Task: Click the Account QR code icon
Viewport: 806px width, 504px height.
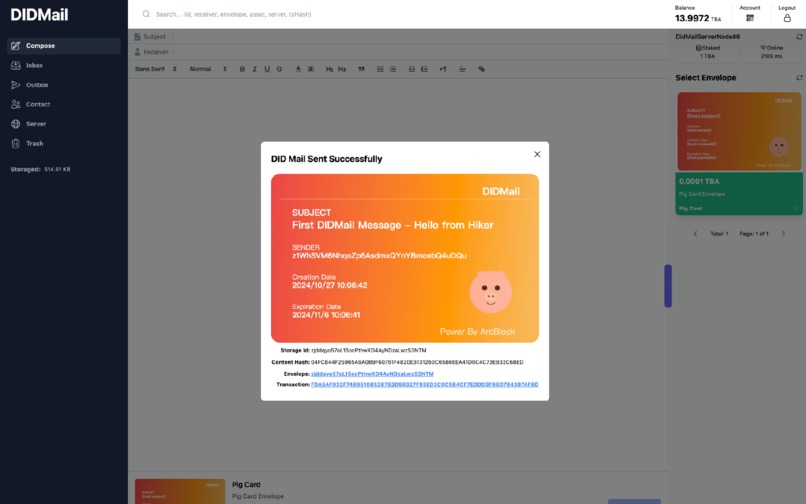Action: pyautogui.click(x=750, y=18)
